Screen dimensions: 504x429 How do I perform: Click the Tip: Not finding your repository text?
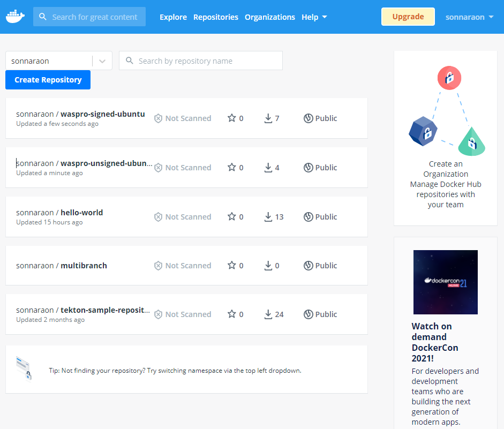click(175, 370)
